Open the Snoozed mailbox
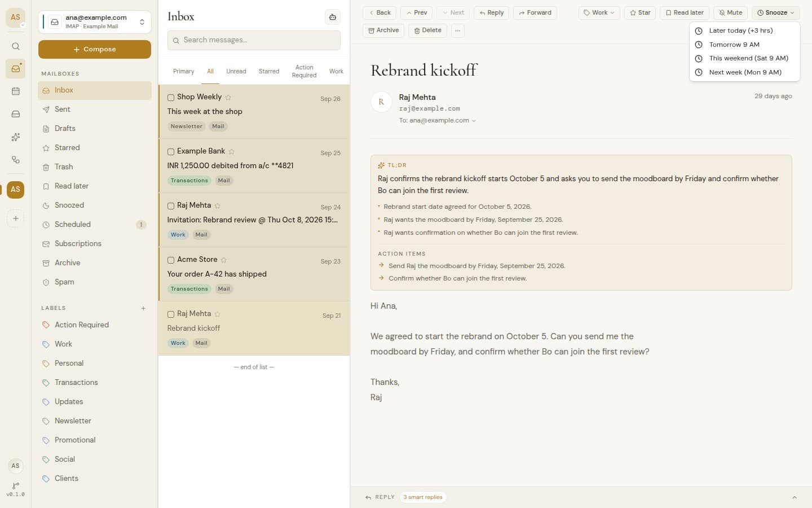812x508 pixels. click(95, 205)
